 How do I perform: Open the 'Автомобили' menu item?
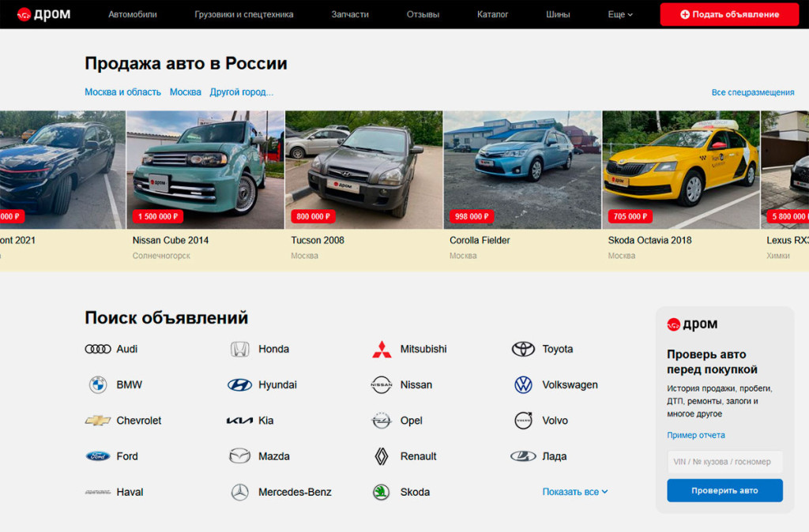click(133, 14)
